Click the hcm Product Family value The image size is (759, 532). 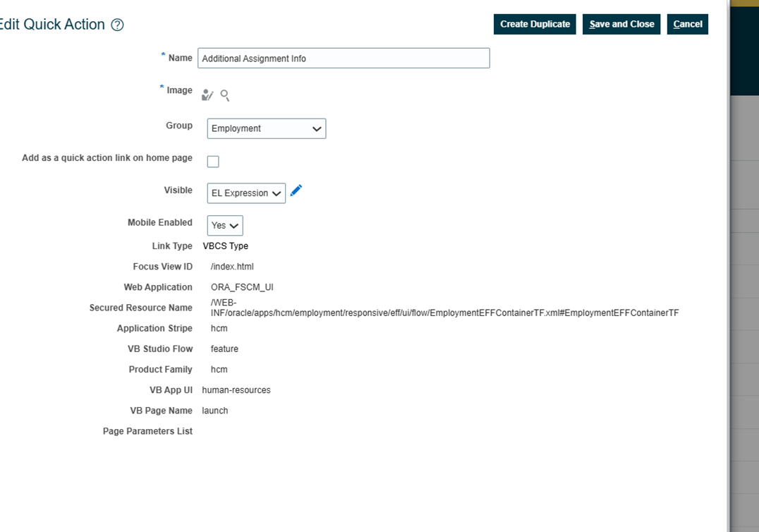[x=219, y=369]
